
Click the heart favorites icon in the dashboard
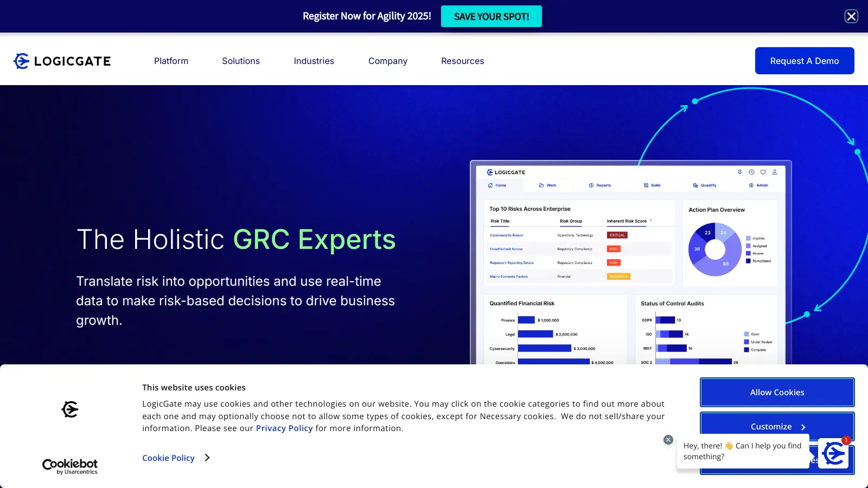click(x=763, y=172)
